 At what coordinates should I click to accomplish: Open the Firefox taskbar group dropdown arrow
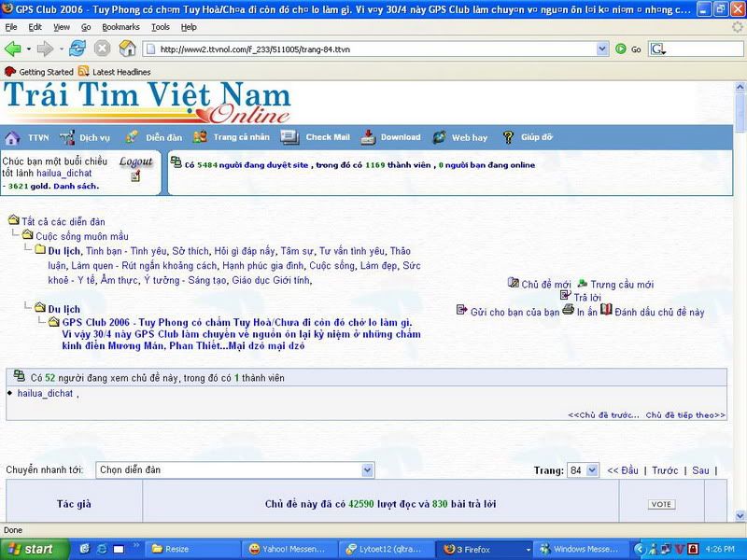click(528, 550)
